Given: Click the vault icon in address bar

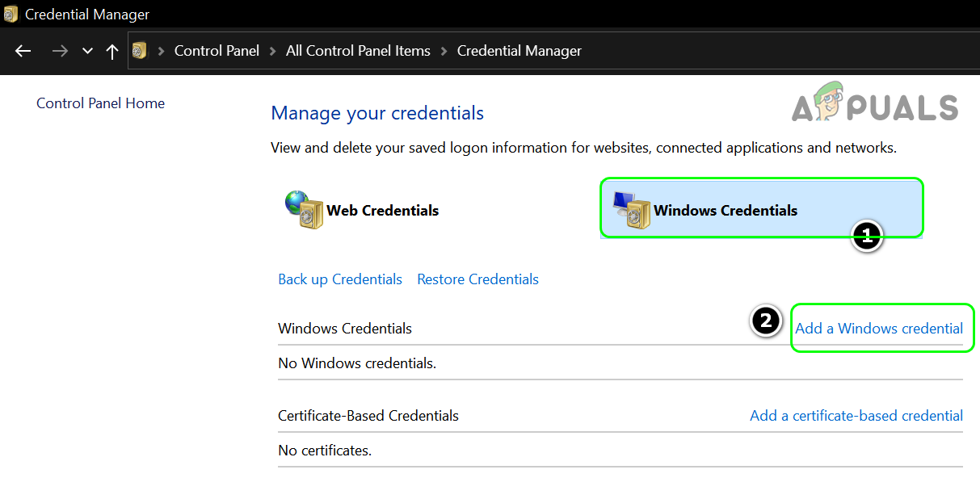Looking at the screenshot, I should [x=140, y=51].
